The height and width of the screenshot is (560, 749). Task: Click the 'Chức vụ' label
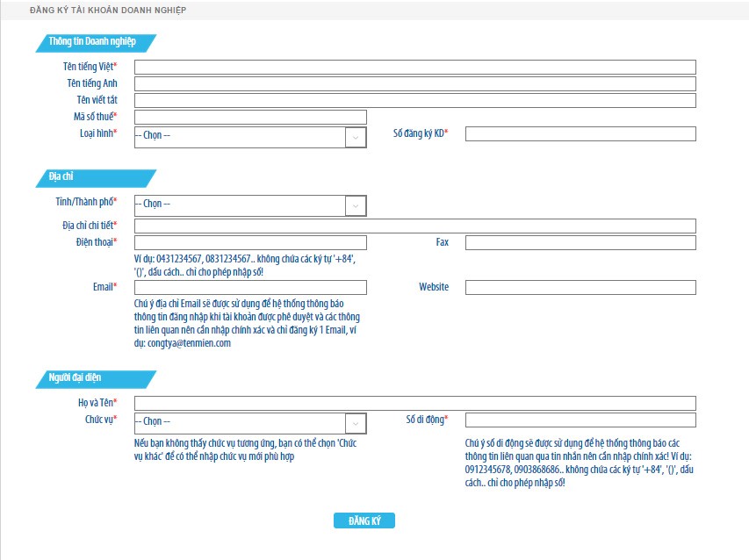[101, 420]
